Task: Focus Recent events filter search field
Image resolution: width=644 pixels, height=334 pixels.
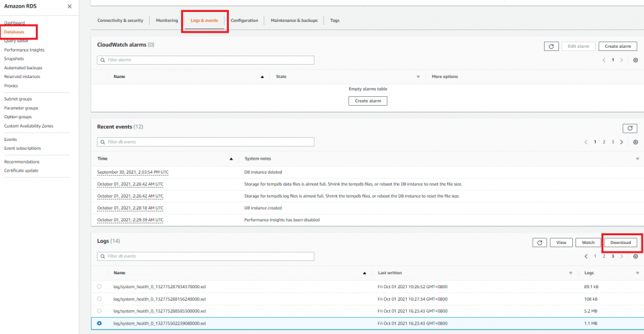Action: (206, 142)
